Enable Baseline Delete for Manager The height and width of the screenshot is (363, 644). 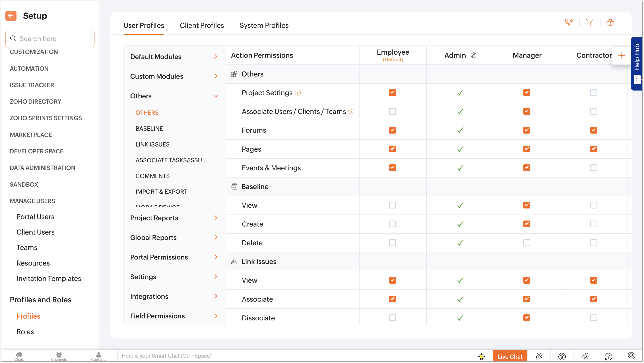pyautogui.click(x=526, y=243)
